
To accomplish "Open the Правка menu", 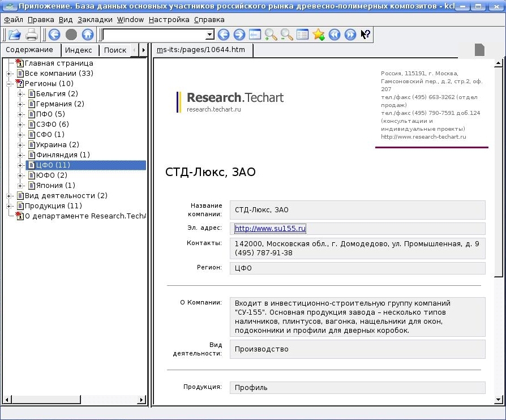I will 41,20.
